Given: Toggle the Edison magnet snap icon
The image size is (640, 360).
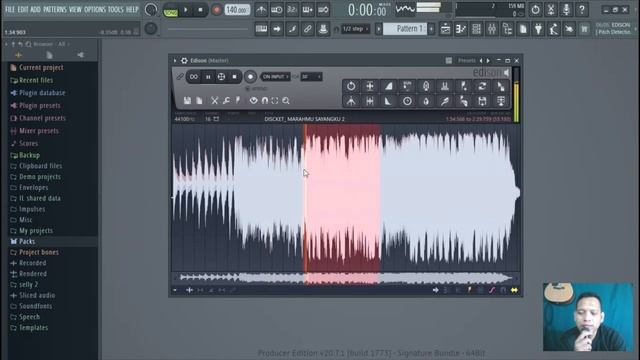Looking at the screenshot, I should point(264,100).
